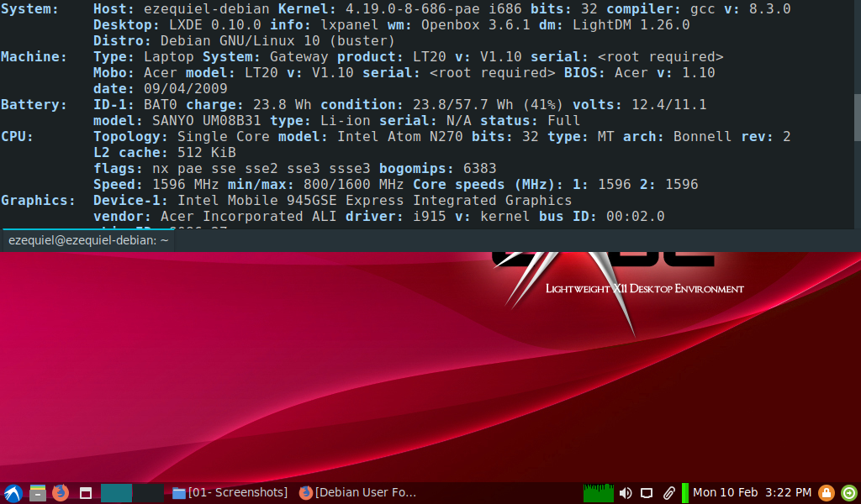Click the green logout arrow icon
This screenshot has height=504, width=861.
point(849,493)
